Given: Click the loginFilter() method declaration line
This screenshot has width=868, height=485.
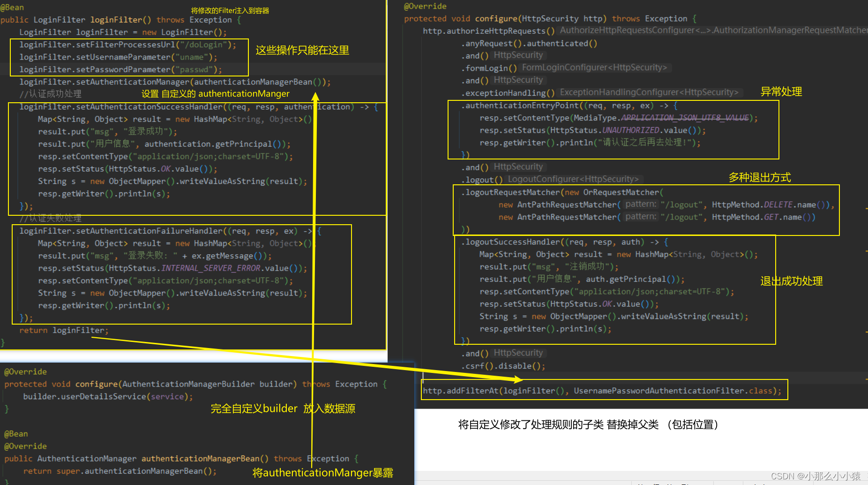Looking at the screenshot, I should 121,20.
